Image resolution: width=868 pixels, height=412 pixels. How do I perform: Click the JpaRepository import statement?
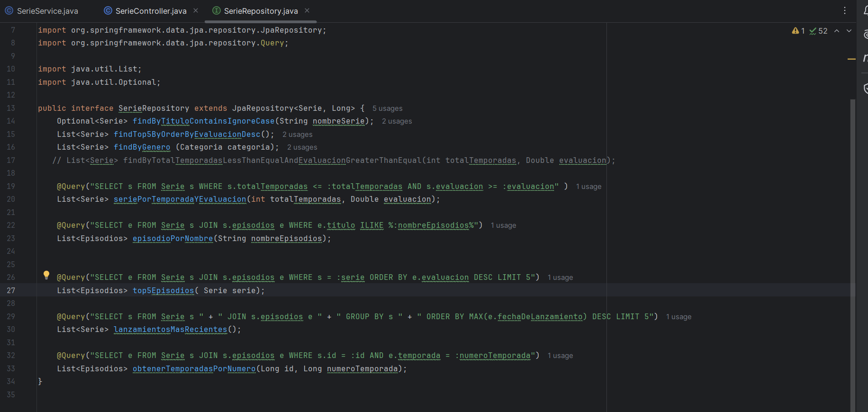[x=182, y=30]
